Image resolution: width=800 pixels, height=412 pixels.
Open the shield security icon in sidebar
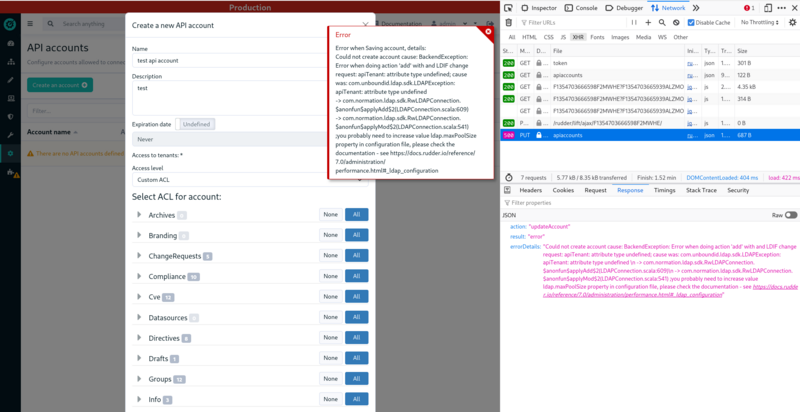11,117
